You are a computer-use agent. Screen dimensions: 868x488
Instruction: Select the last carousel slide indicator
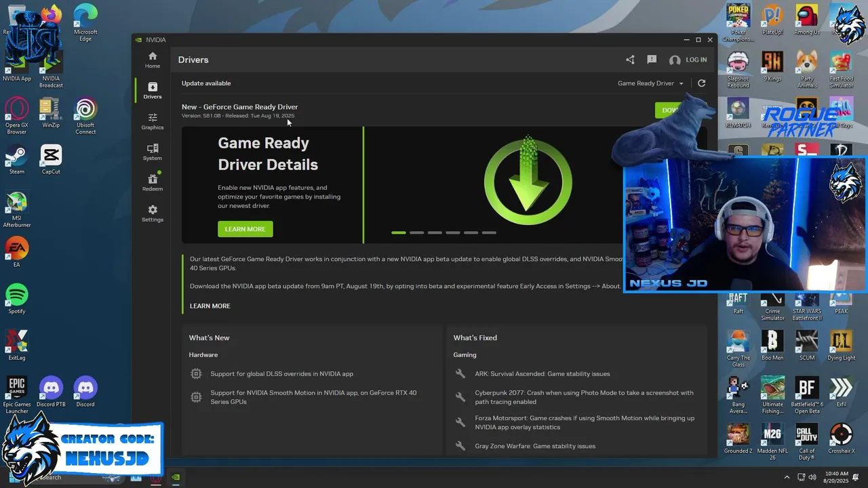tap(489, 232)
